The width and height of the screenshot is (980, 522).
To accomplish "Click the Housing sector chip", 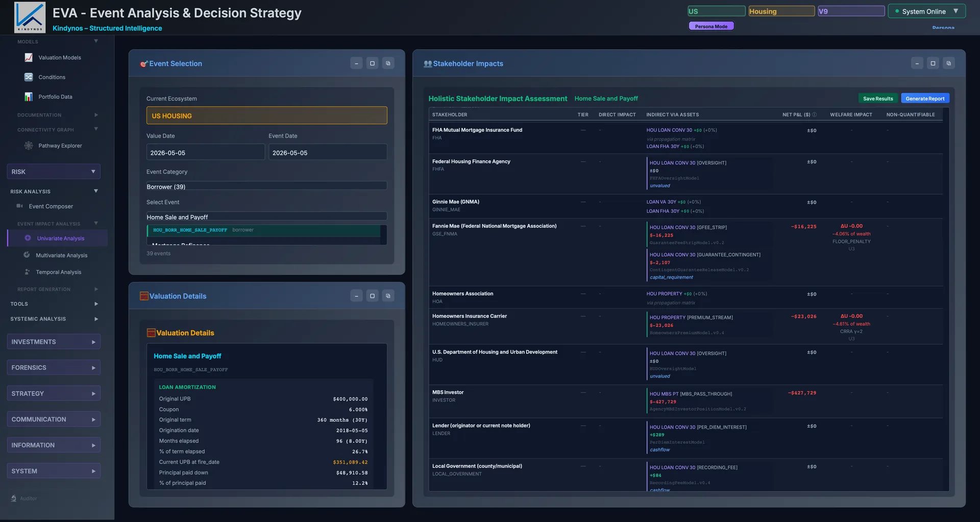I will click(781, 11).
